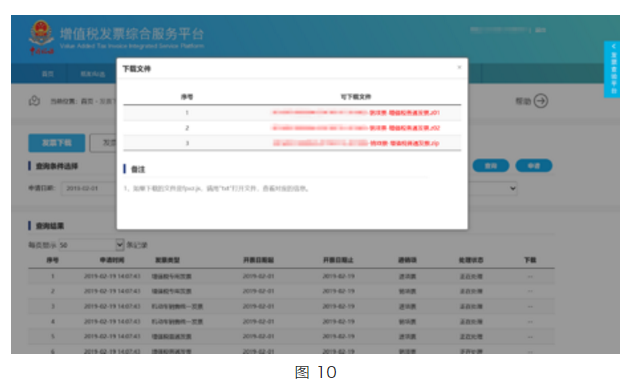Click the current location map pin icon
Image resolution: width=622 pixels, height=389 pixels.
[35, 101]
